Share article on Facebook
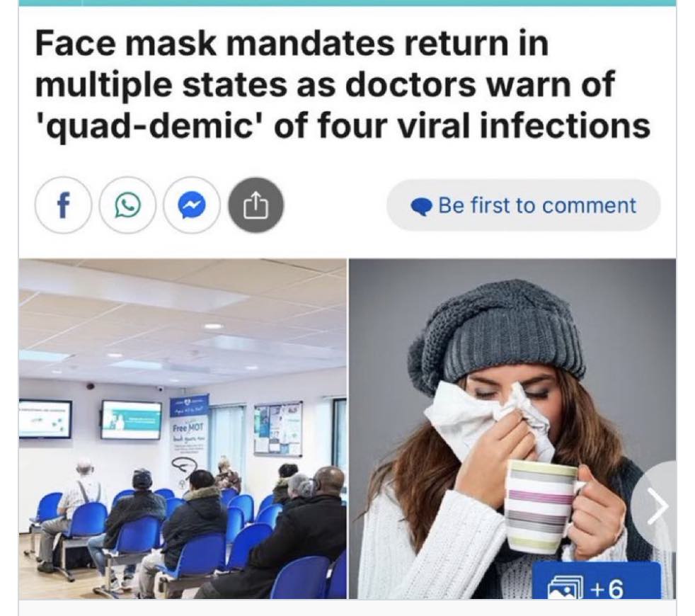The height and width of the screenshot is (616, 695). point(64,205)
